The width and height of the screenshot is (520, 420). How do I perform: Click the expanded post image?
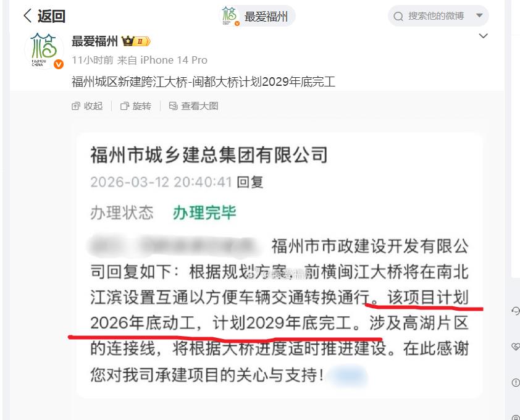tap(279, 266)
